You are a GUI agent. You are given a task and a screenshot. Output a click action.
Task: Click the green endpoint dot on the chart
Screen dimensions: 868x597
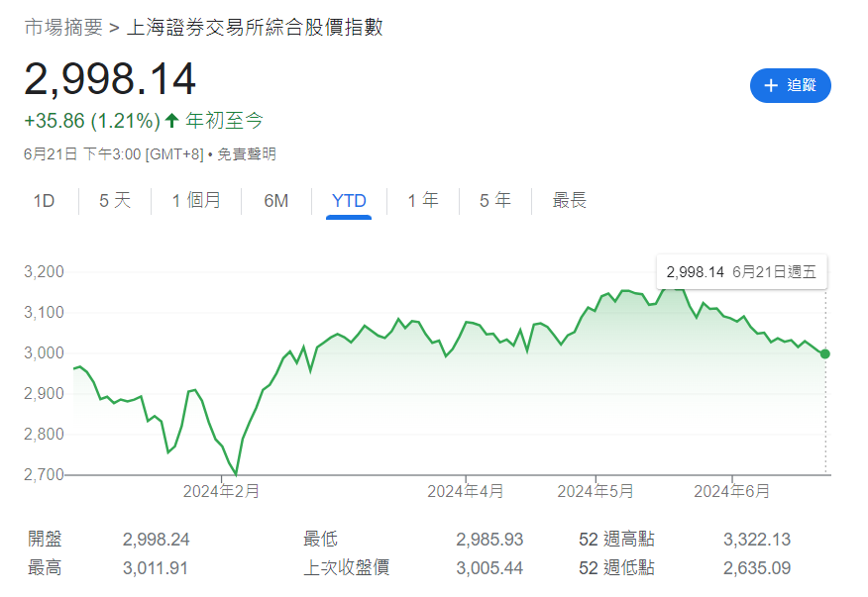point(823,353)
